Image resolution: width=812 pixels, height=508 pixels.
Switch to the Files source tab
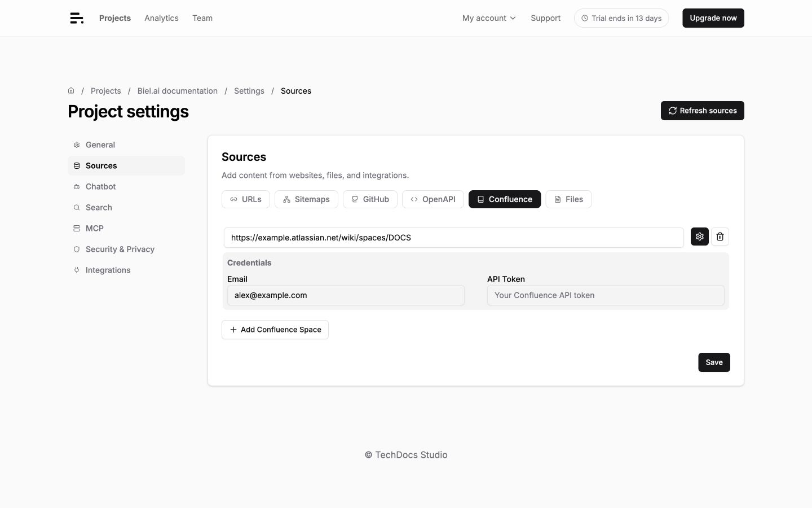click(568, 199)
